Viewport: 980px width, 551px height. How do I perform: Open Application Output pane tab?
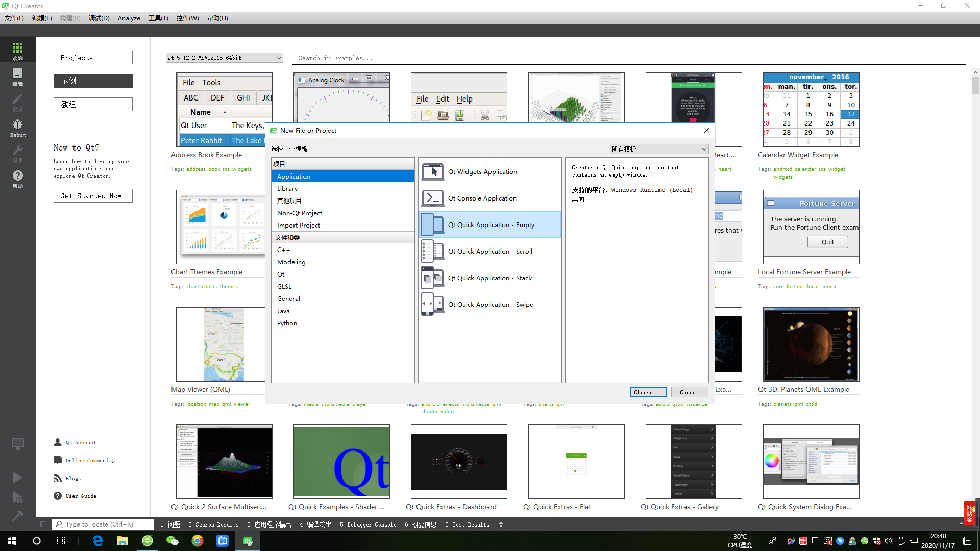[x=269, y=524]
